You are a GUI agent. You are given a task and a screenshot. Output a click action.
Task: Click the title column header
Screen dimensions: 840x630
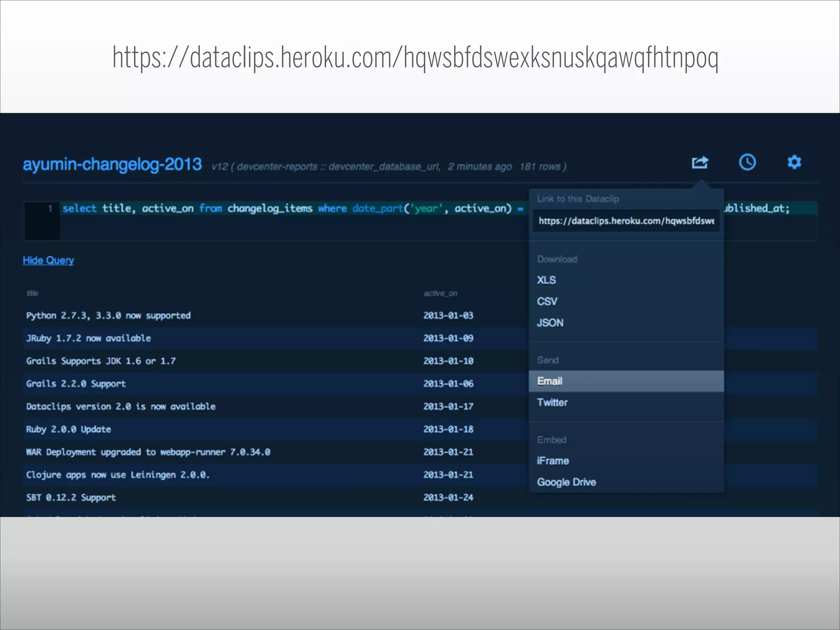coord(32,293)
